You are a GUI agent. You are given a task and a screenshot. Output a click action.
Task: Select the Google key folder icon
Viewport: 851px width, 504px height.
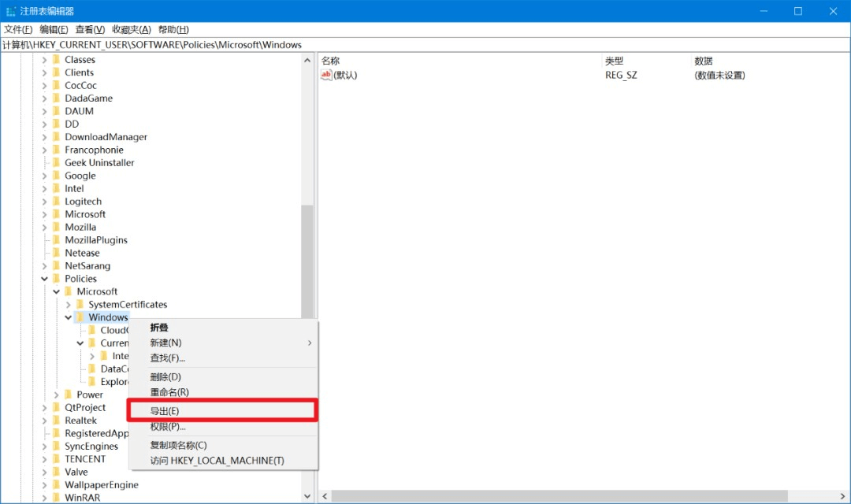[x=57, y=176]
